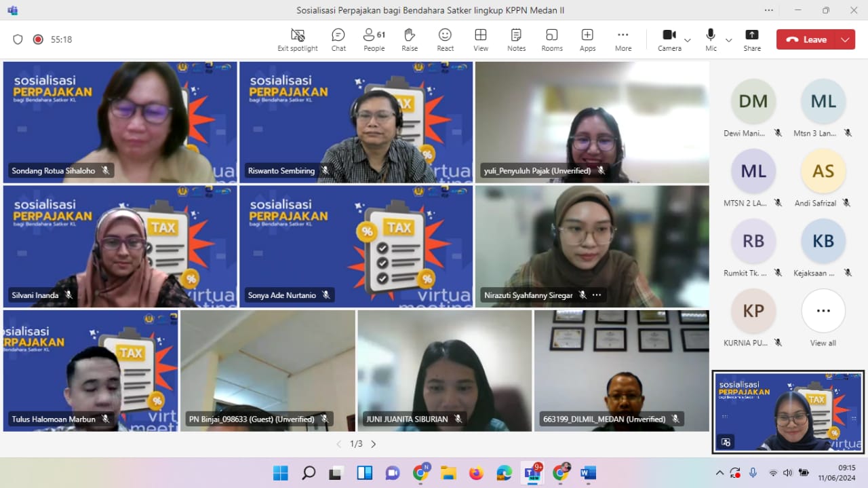The height and width of the screenshot is (488, 868).
Task: Raise your hand in the meeting
Action: click(410, 39)
